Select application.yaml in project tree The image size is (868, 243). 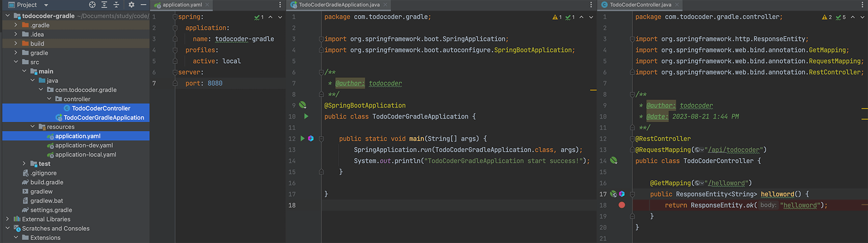coord(78,136)
